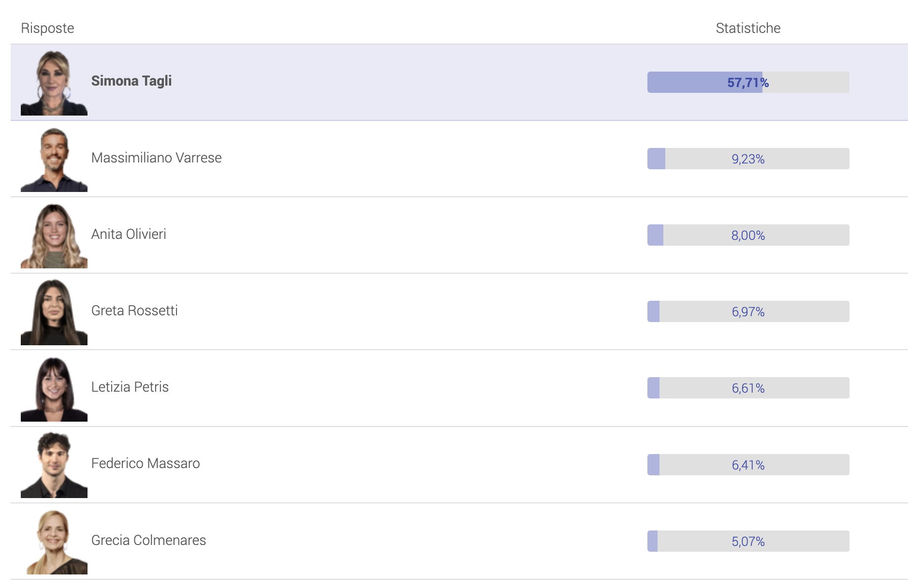908x588 pixels.
Task: Click the 5,07% statistics bar
Action: [748, 541]
